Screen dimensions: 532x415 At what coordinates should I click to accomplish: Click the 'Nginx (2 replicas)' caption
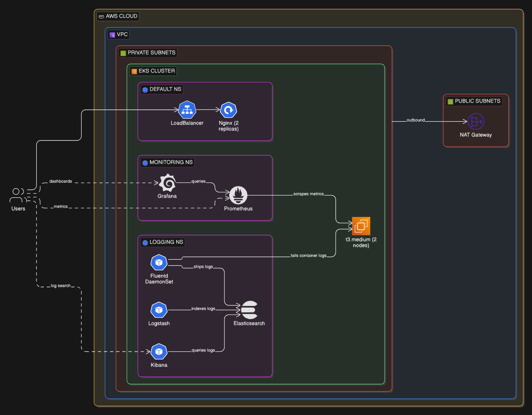(x=229, y=126)
